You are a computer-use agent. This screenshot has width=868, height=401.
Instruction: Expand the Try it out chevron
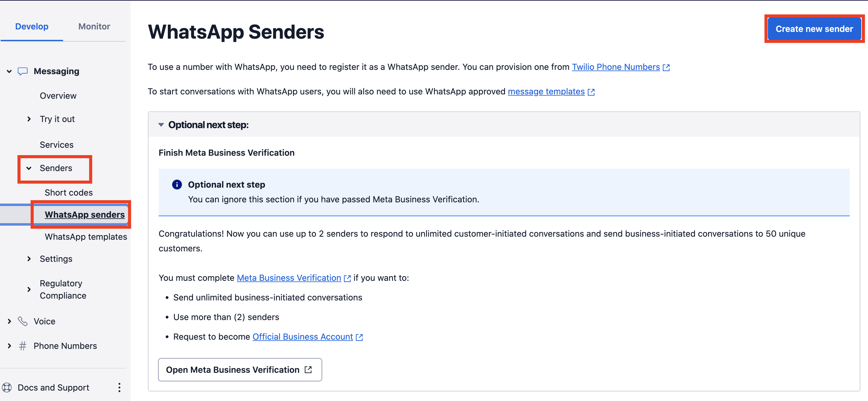29,119
